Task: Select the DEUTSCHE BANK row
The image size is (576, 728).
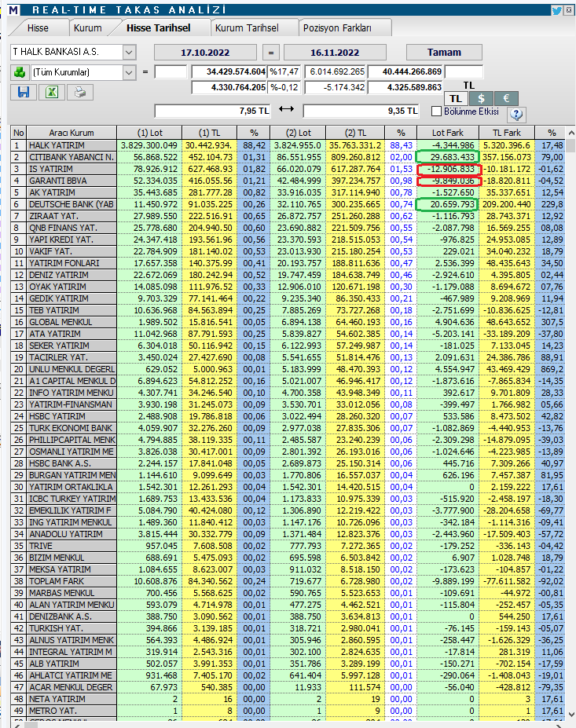Action: (x=288, y=204)
